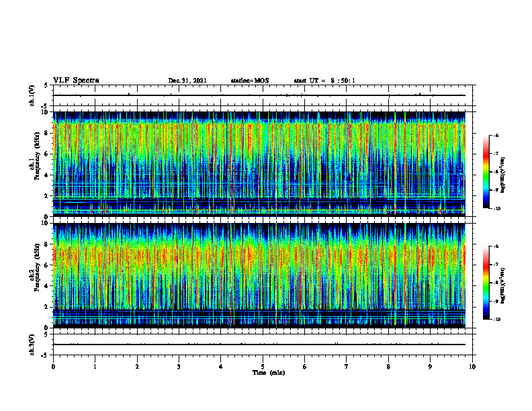The width and height of the screenshot is (532, 411).
Task: Click the ch.1 voltage waveform trace
Action: tap(259, 95)
